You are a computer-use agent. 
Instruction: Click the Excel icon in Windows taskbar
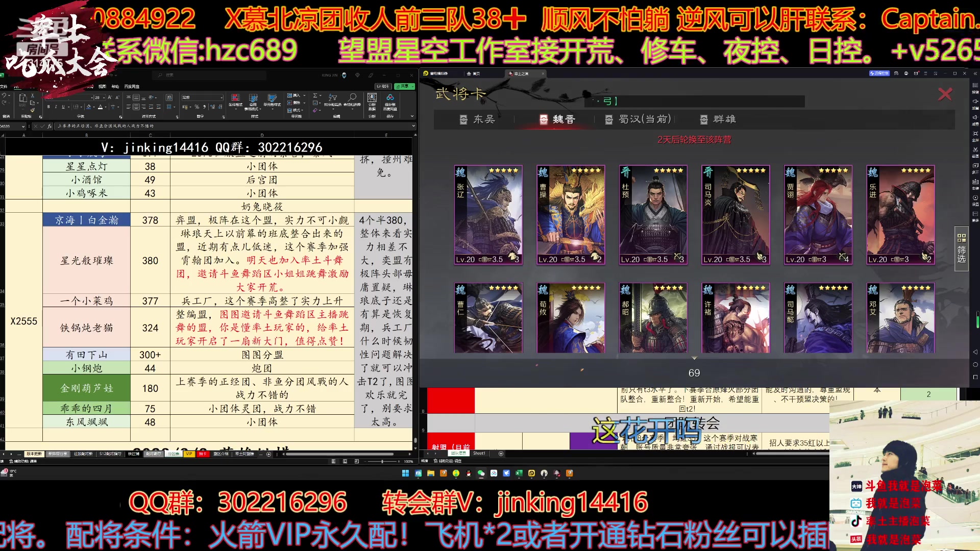(519, 473)
